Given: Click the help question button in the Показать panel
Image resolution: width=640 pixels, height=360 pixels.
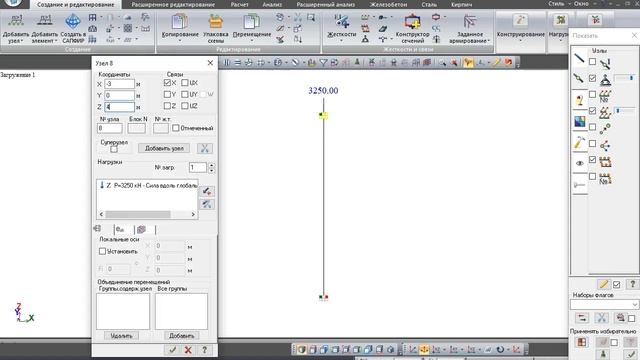Looking at the screenshot, I should tap(633, 284).
